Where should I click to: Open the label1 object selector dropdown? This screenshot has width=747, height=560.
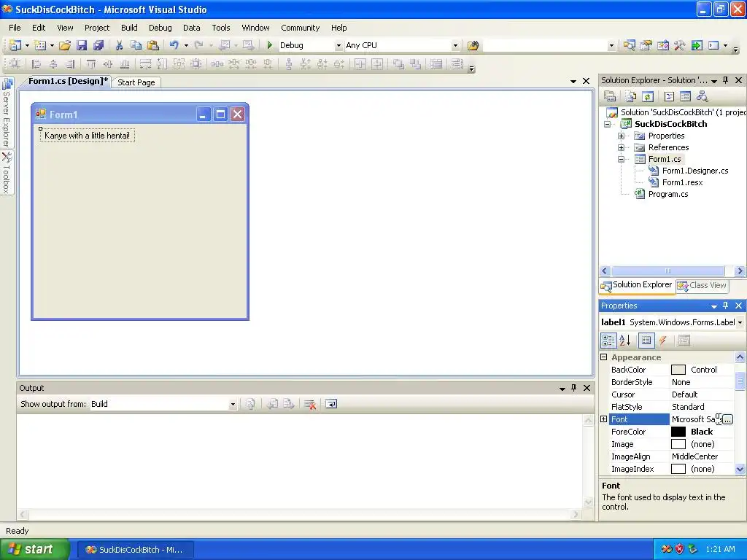tap(740, 322)
